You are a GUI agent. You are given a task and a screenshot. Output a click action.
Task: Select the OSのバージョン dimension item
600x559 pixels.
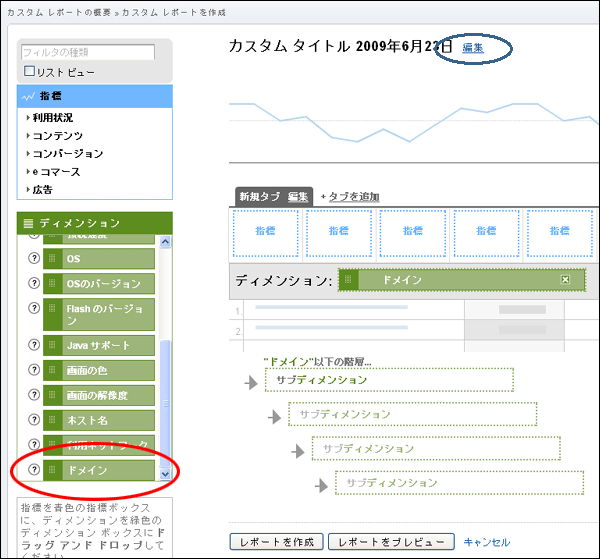coord(99,284)
